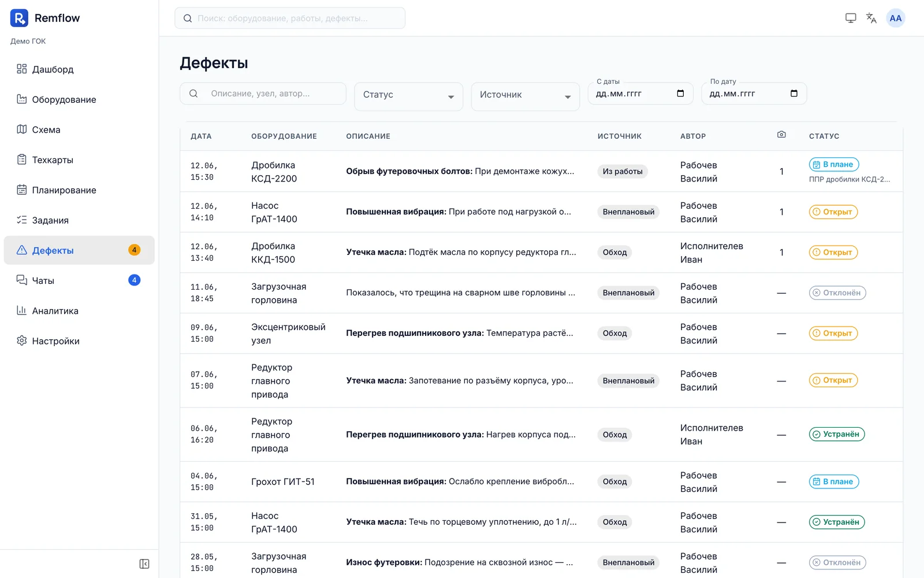Click the ОБОРУДОВАНИЕ column header
924x578 pixels.
click(x=284, y=136)
